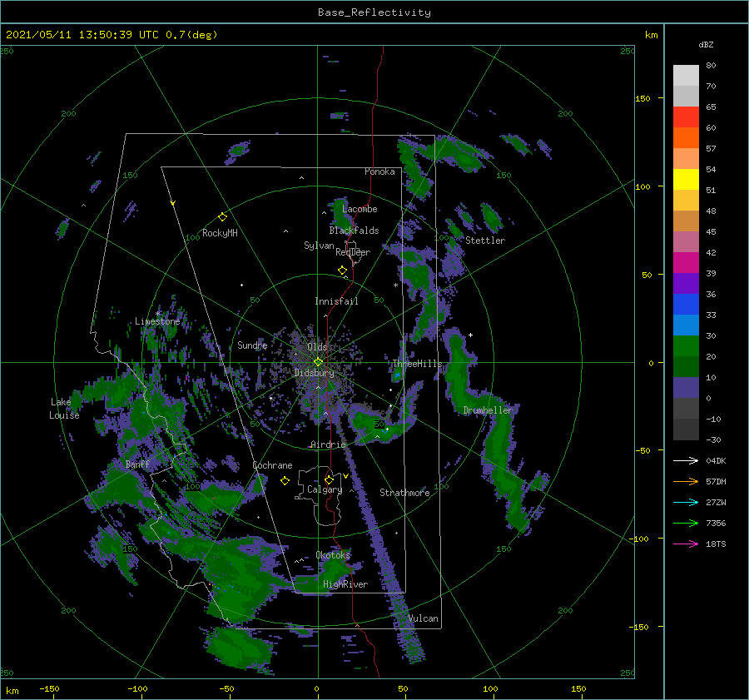Select the pink 42-45 dBZ swatch
The height and width of the screenshot is (700, 749).
[686, 241]
